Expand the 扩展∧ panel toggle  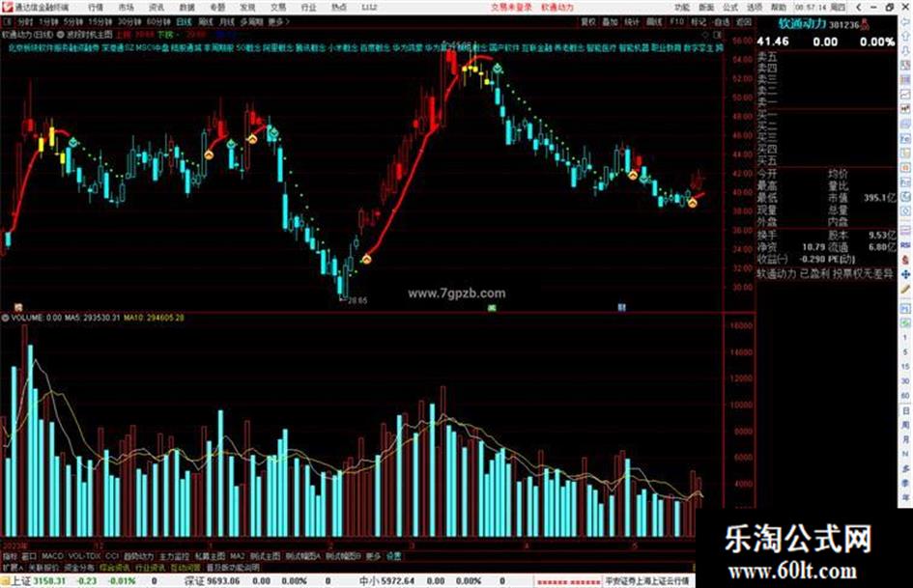tap(13, 568)
